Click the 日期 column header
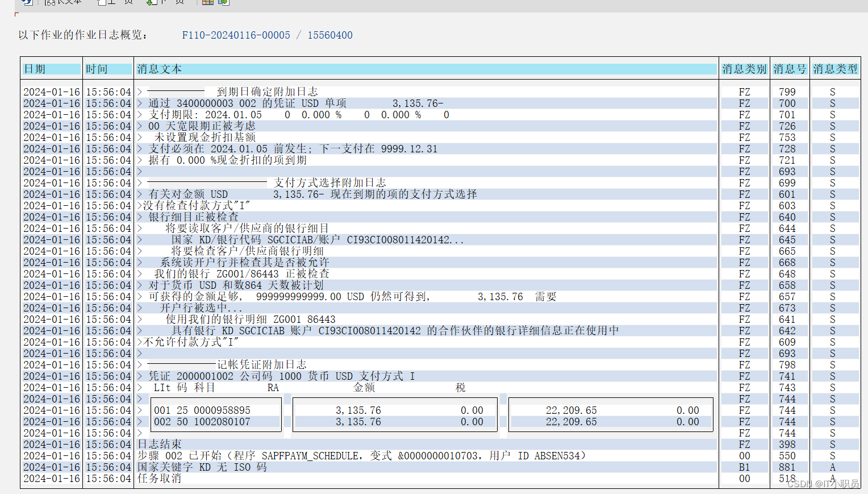This screenshot has width=868, height=494. (x=52, y=69)
